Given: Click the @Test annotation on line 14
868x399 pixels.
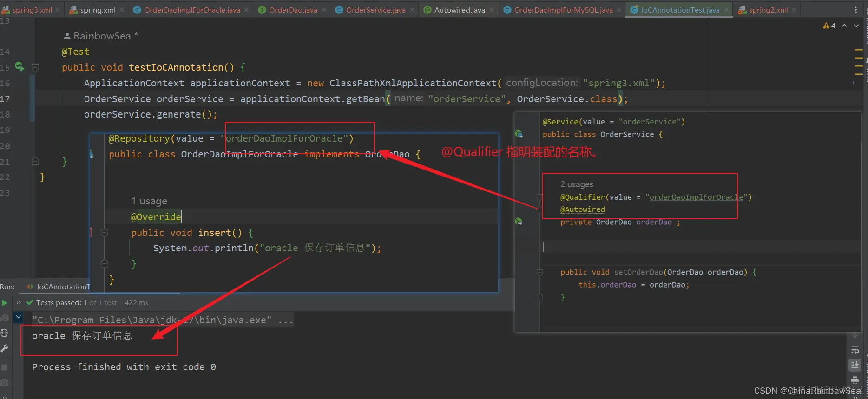Looking at the screenshot, I should tap(75, 52).
